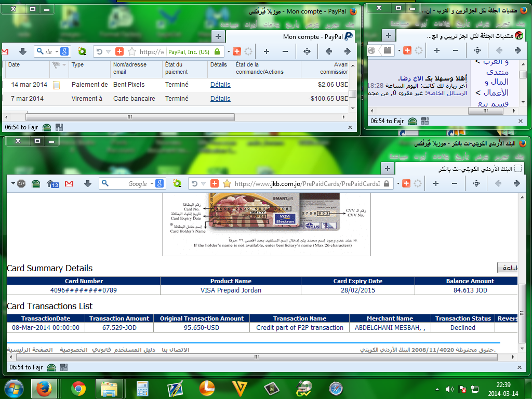The height and width of the screenshot is (399, 532).
Task: Open search engine dropdown in PayPal window
Action: coord(57,51)
